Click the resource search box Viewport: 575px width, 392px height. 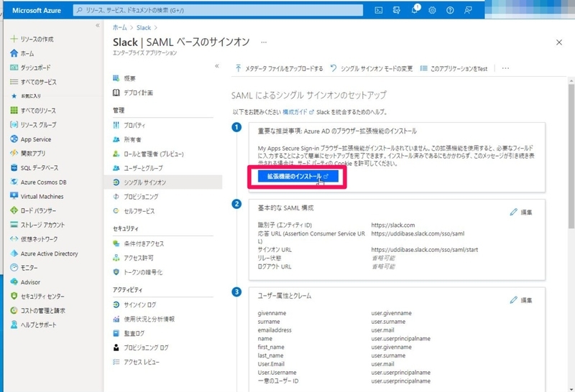(218, 10)
